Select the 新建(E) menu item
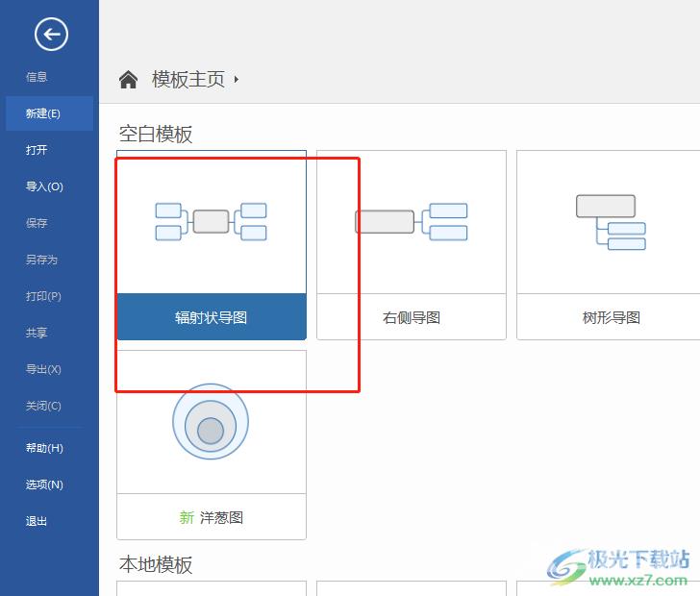This screenshot has height=596, width=700. point(50,113)
